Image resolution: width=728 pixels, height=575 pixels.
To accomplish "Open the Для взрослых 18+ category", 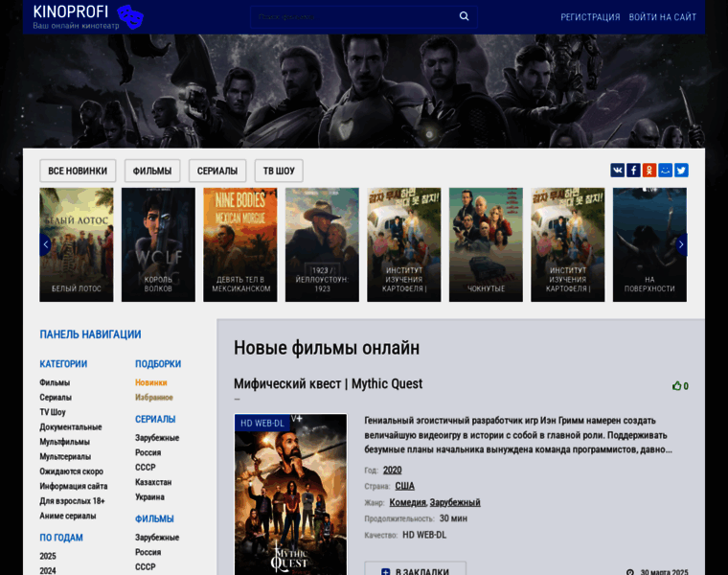I will click(72, 501).
